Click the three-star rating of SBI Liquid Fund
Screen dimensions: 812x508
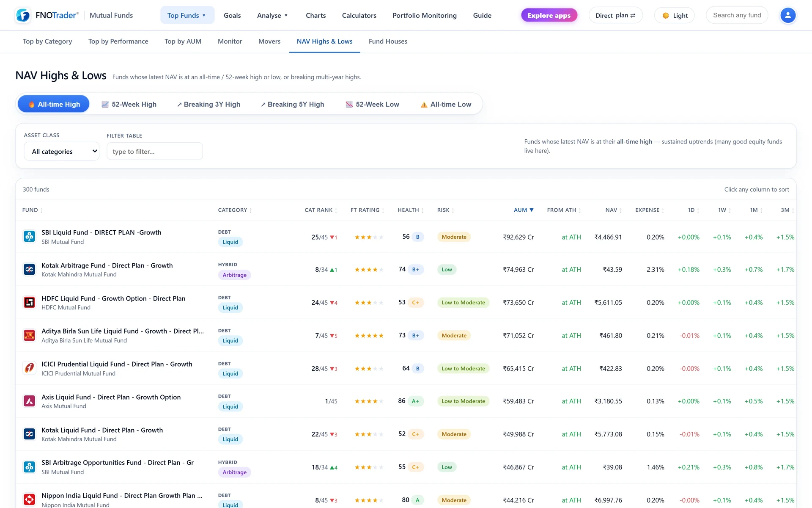click(369, 237)
